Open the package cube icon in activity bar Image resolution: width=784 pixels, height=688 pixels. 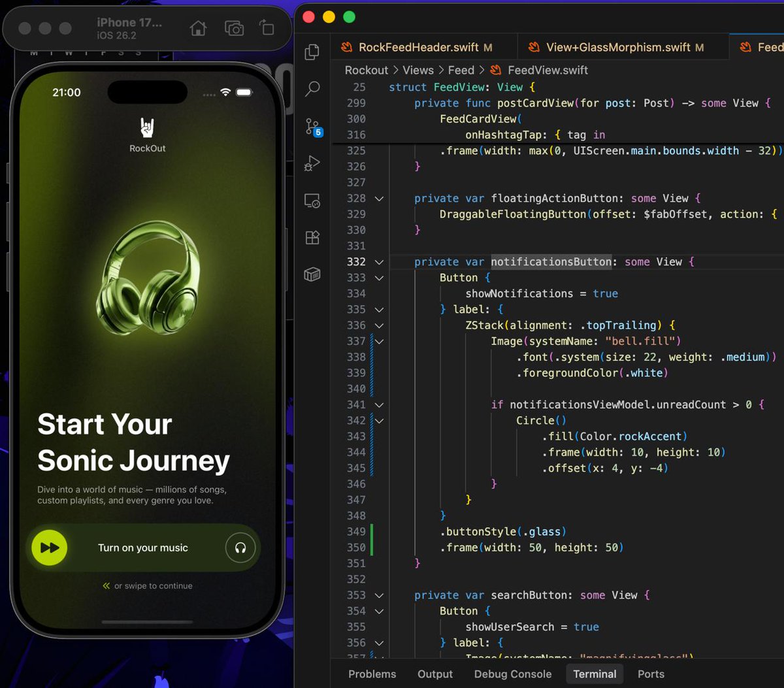click(x=312, y=275)
